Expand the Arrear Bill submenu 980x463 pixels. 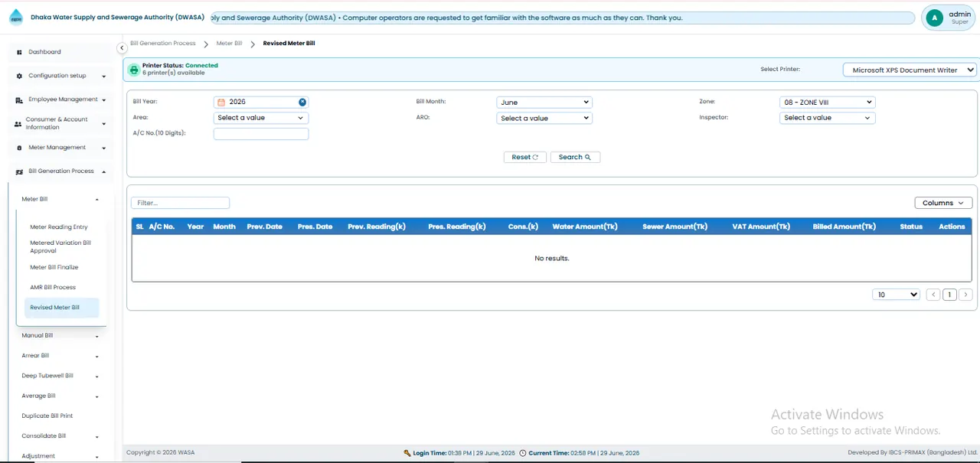click(x=60, y=356)
